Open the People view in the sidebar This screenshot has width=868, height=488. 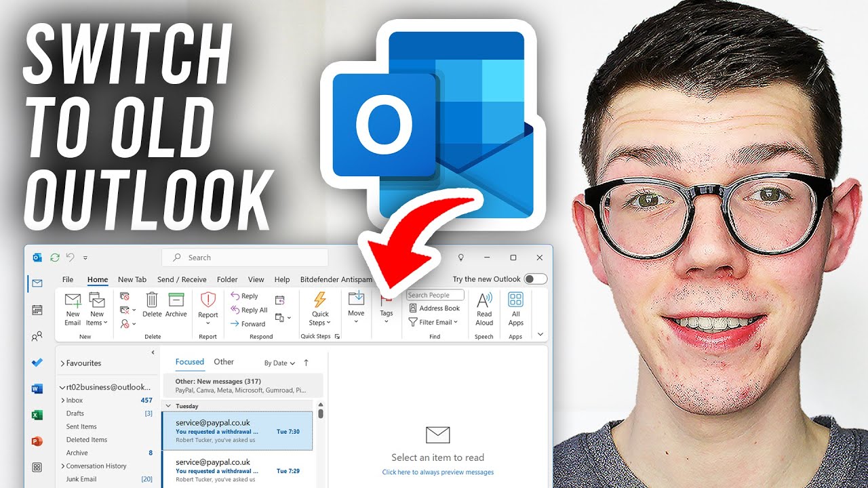(x=37, y=336)
